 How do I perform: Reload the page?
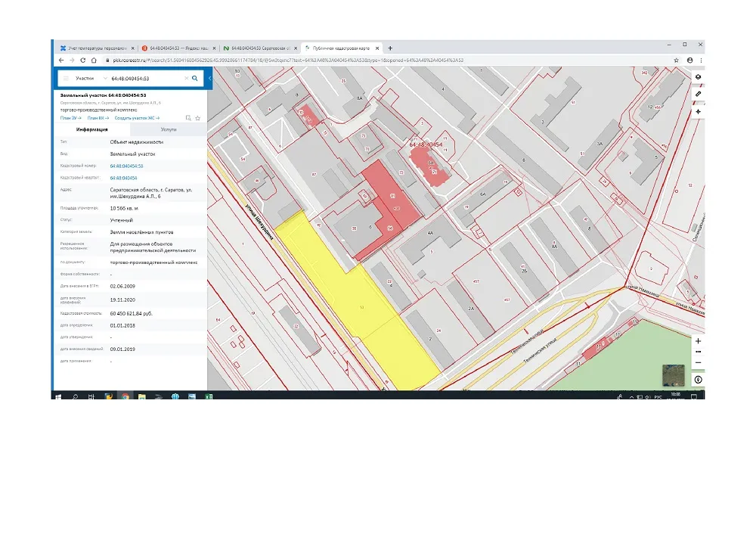click(83, 61)
